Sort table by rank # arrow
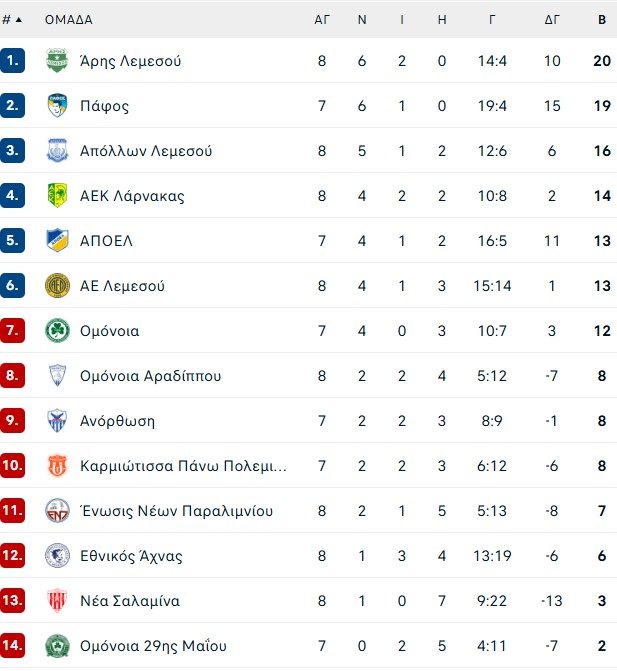 point(12,20)
